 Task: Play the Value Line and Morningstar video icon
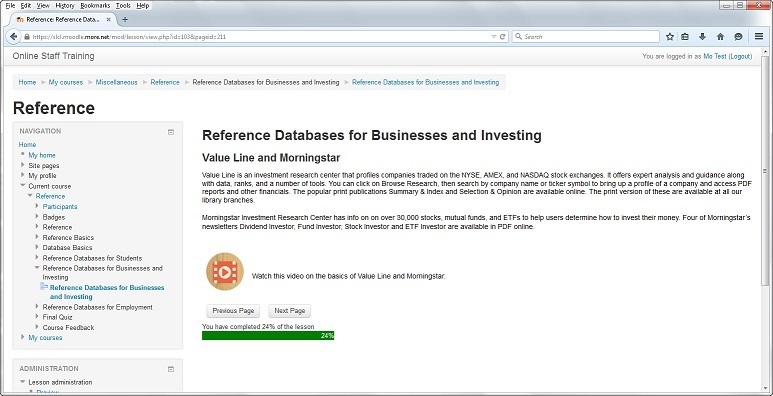pos(225,271)
